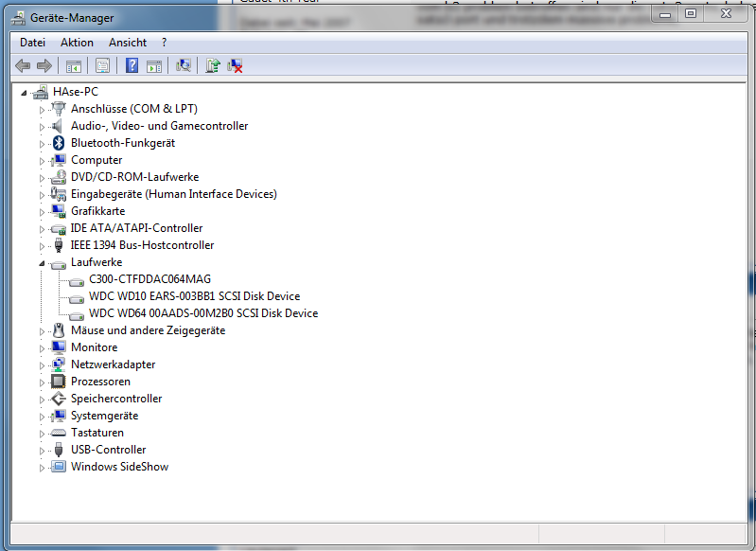Expand the Computer node
The image size is (756, 551).
coord(42,161)
